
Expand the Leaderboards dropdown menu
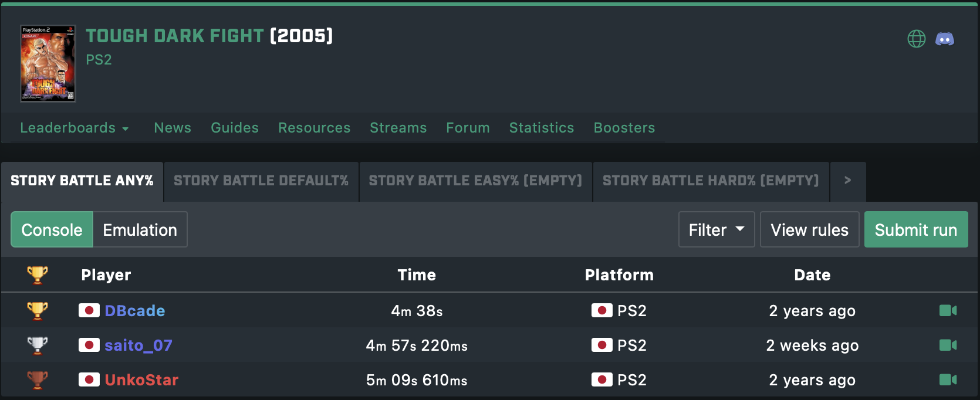74,128
